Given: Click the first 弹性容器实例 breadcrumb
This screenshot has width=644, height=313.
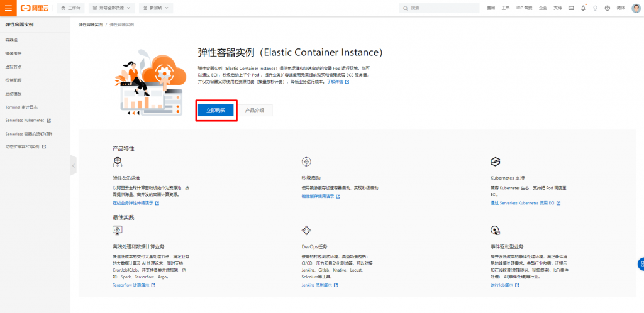Looking at the screenshot, I should click(x=91, y=25).
